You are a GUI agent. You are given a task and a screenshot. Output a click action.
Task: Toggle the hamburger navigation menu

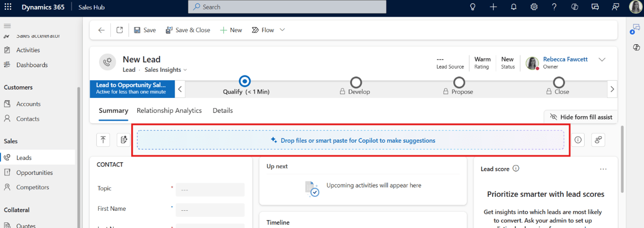tap(7, 26)
